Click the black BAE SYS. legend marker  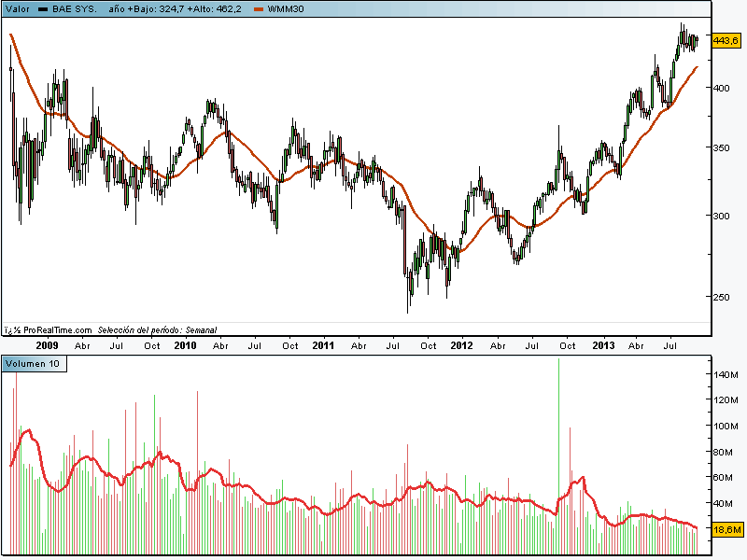click(43, 8)
